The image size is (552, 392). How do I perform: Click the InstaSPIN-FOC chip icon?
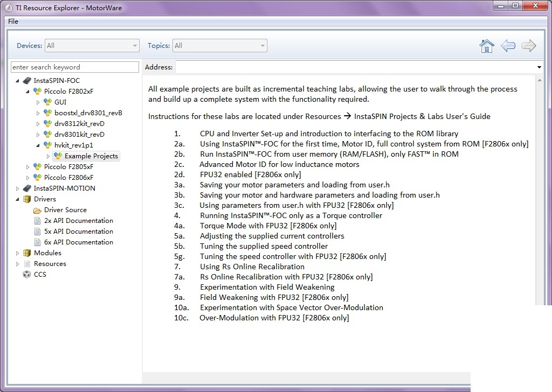[27, 81]
